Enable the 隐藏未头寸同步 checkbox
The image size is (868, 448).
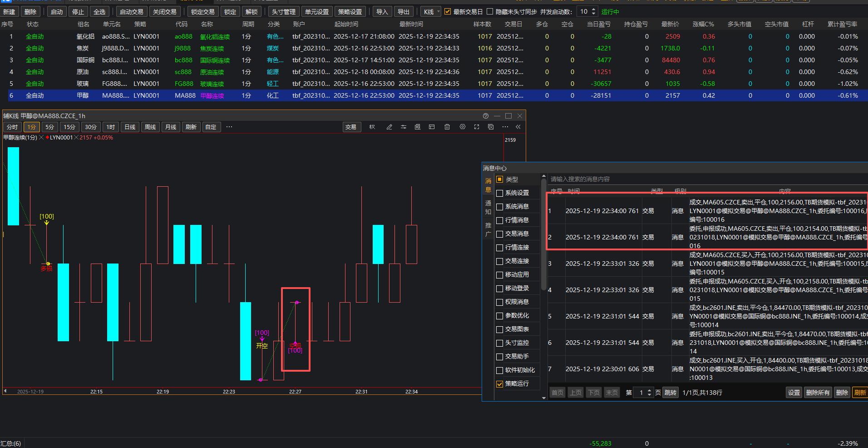point(490,12)
